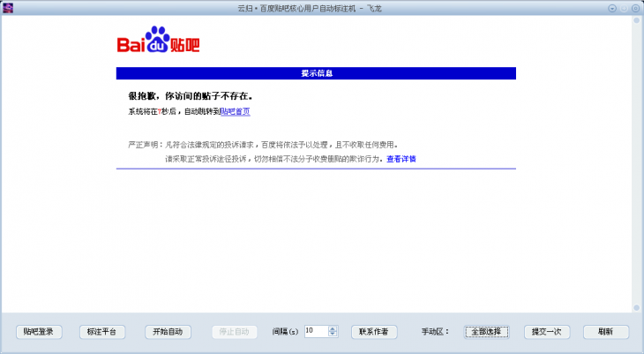Select all with 全部选择 button
Screen dimensions: 644x354
pos(487,332)
